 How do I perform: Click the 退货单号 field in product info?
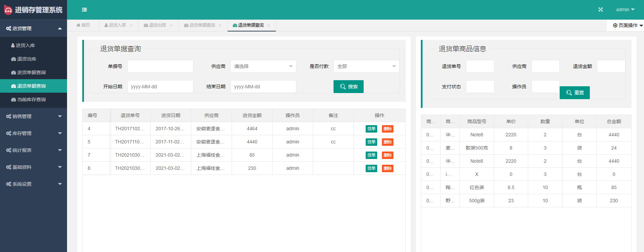coord(480,66)
